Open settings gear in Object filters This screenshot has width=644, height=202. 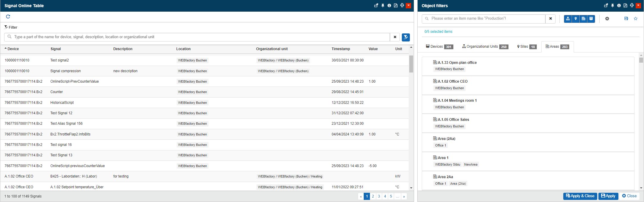point(607,18)
